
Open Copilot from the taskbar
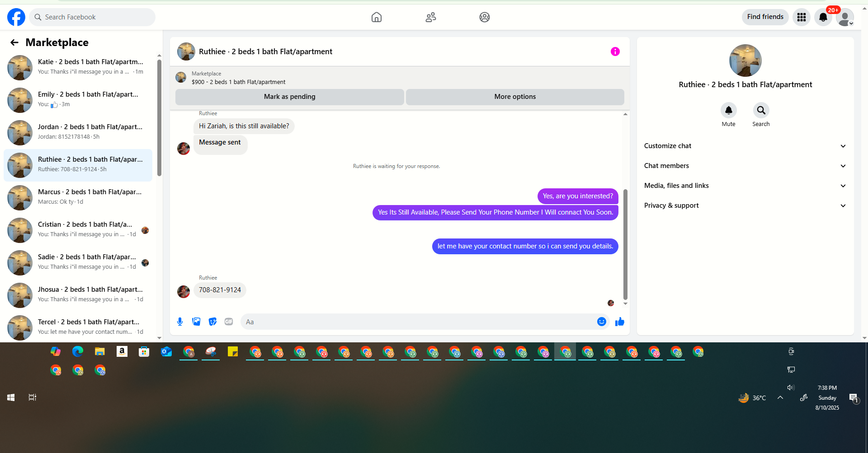tap(56, 351)
